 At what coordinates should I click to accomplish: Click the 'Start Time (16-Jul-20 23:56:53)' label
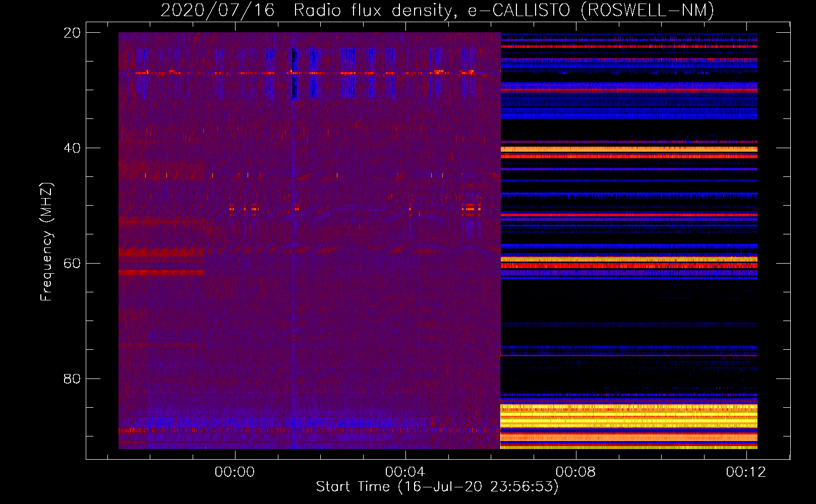(437, 487)
